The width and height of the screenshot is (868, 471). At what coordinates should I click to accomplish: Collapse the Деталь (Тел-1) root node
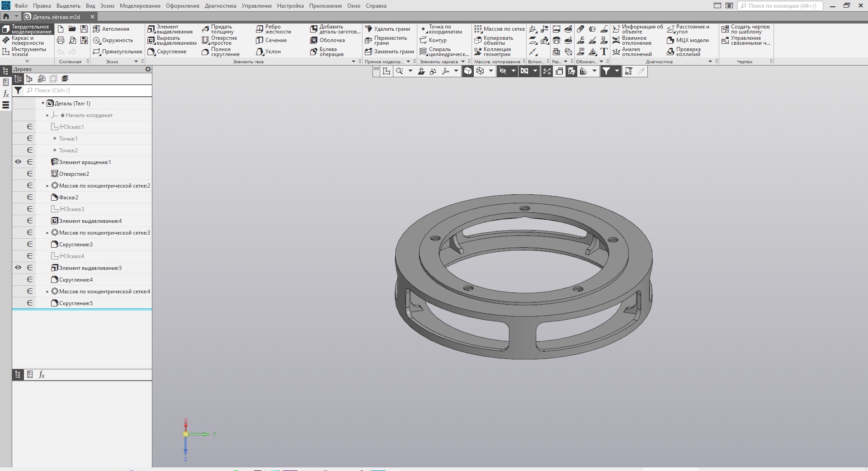point(43,104)
